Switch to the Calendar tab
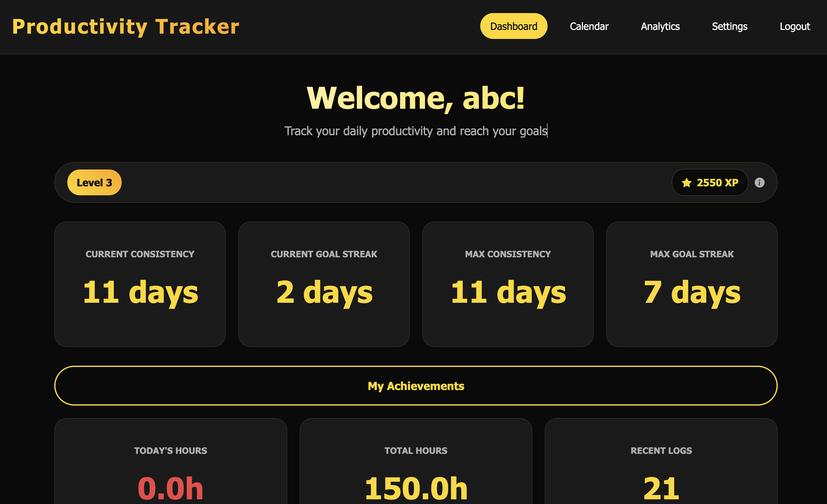827x504 pixels. [x=589, y=26]
